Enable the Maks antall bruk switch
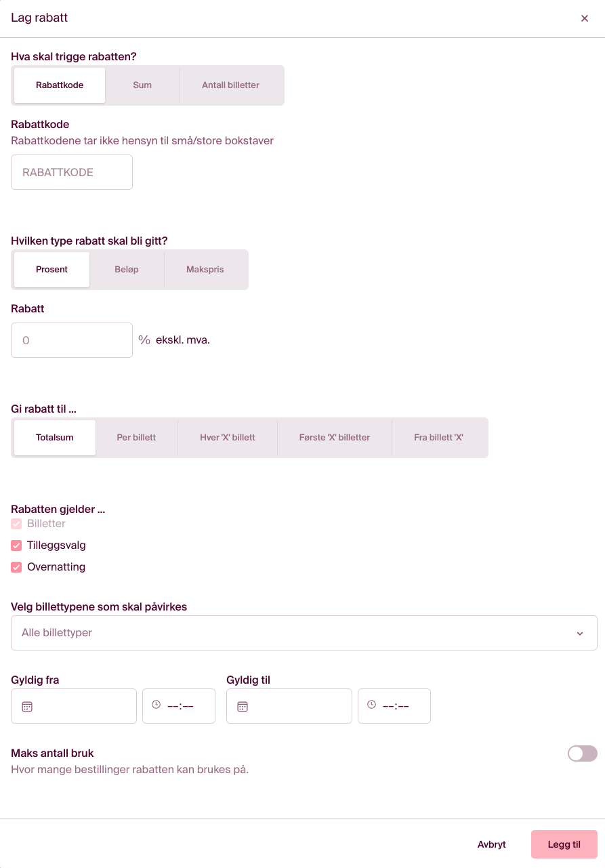The height and width of the screenshot is (868, 605). point(582,753)
